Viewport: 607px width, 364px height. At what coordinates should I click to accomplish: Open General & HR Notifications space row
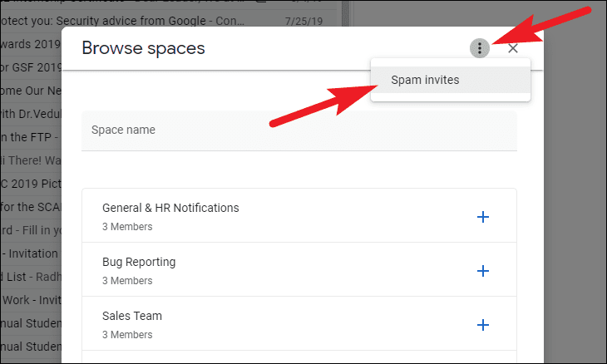pyautogui.click(x=299, y=216)
